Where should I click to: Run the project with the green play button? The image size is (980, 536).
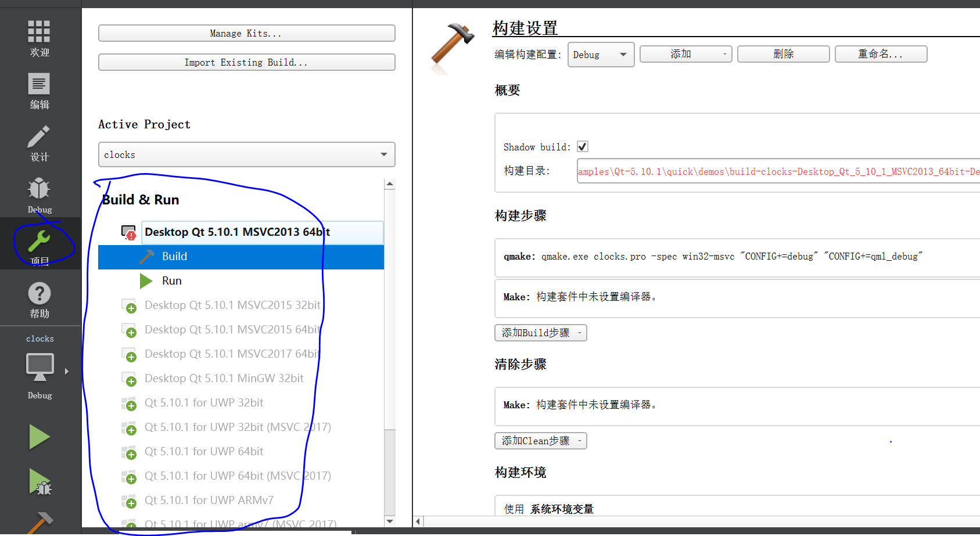pos(40,437)
